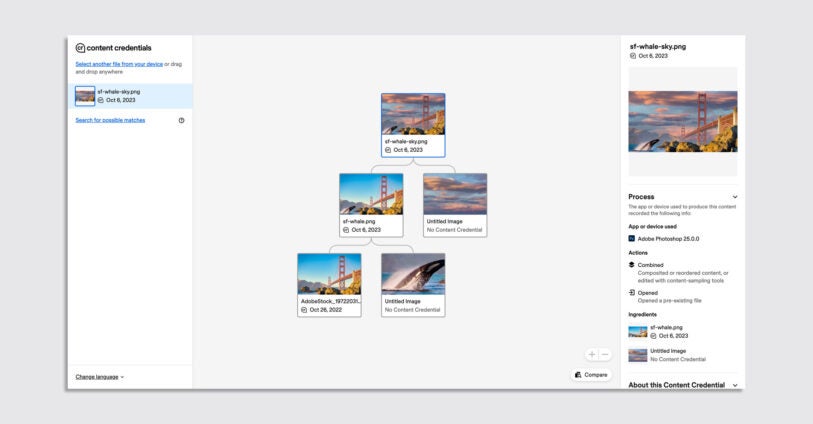Click the zoom in plus button
The height and width of the screenshot is (424, 813).
592,355
